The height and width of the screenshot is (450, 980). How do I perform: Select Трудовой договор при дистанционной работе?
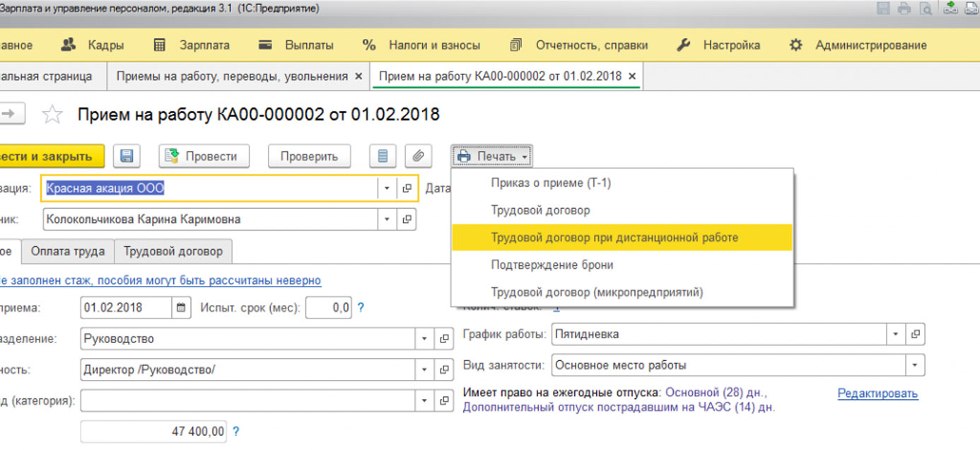[x=614, y=238]
